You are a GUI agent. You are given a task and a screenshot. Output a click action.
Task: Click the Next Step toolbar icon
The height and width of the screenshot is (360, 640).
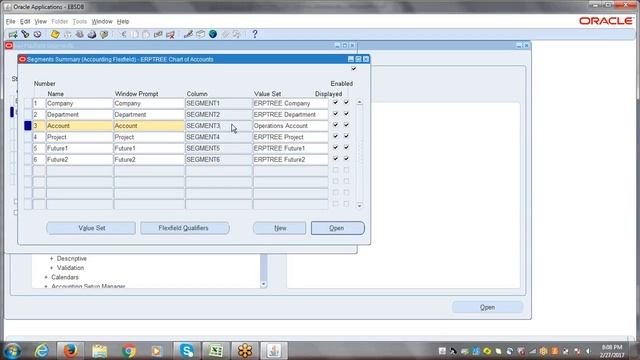(x=67, y=34)
